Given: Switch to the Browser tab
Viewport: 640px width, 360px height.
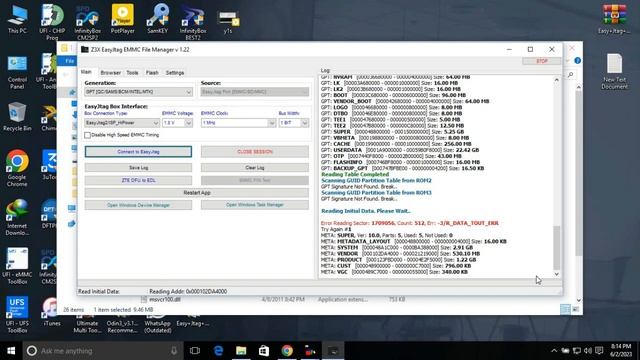Looking at the screenshot, I should (111, 73).
